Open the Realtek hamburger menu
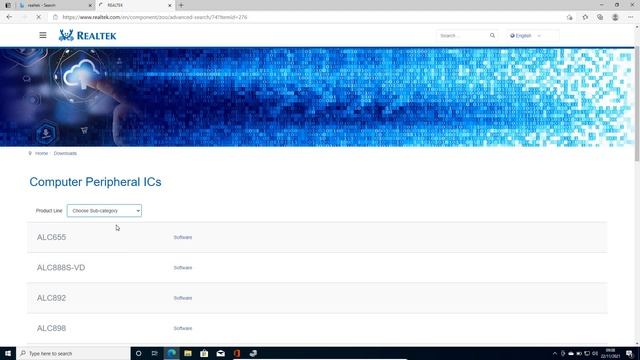Screen dimensions: 640x360 43,36
